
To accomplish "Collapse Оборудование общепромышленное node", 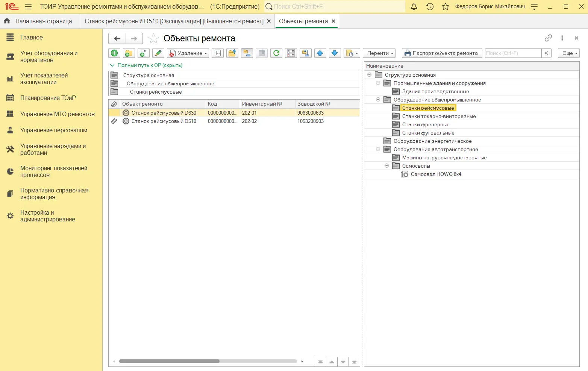I will point(378,100).
